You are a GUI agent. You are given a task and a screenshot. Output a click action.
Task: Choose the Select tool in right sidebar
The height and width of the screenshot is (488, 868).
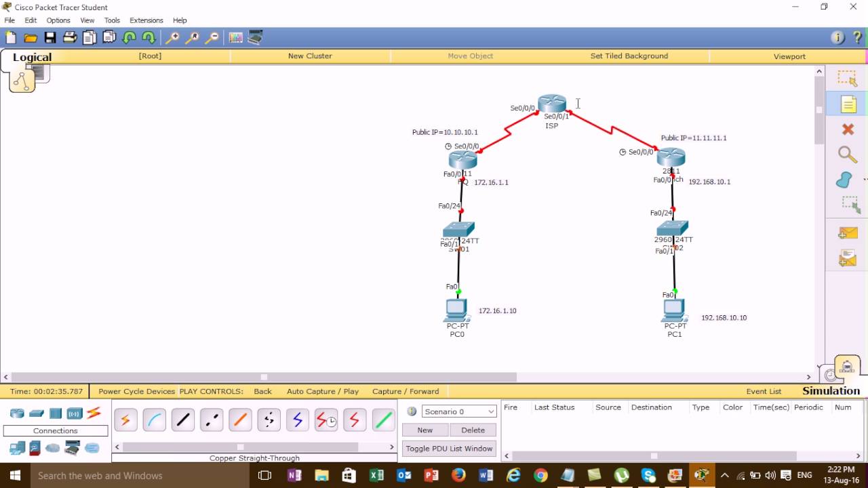click(848, 79)
